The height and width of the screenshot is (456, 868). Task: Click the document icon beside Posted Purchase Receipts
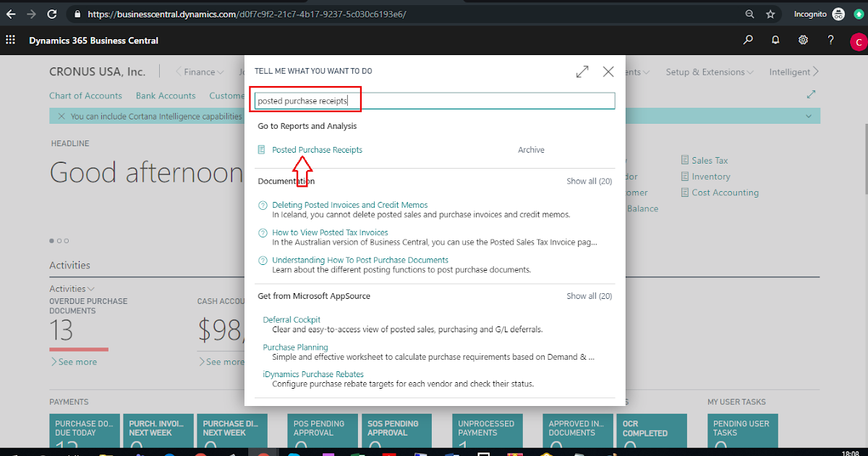pyautogui.click(x=262, y=150)
